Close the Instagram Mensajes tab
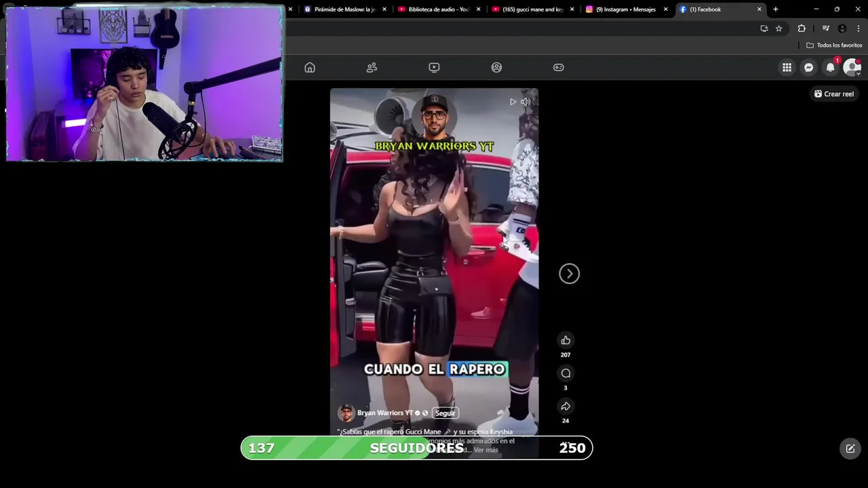 click(x=665, y=9)
